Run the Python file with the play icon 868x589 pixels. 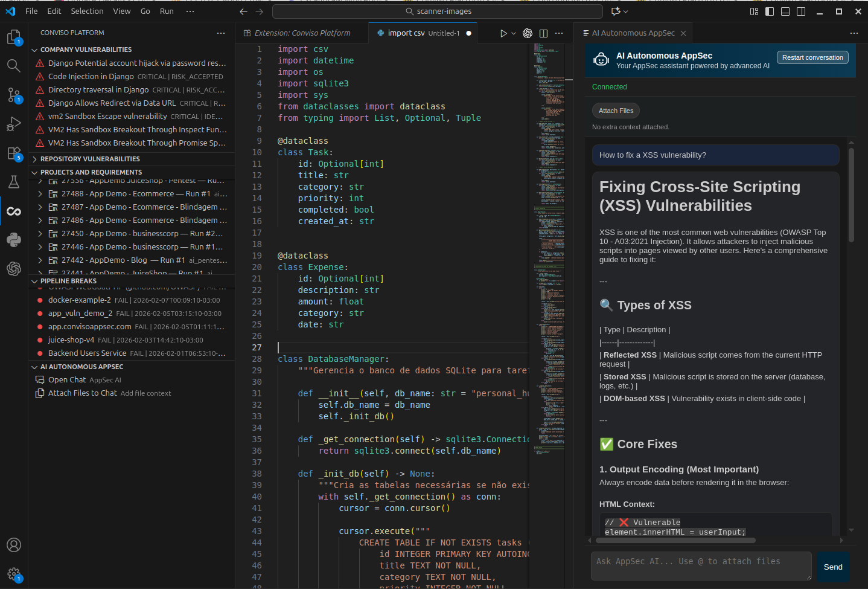503,33
